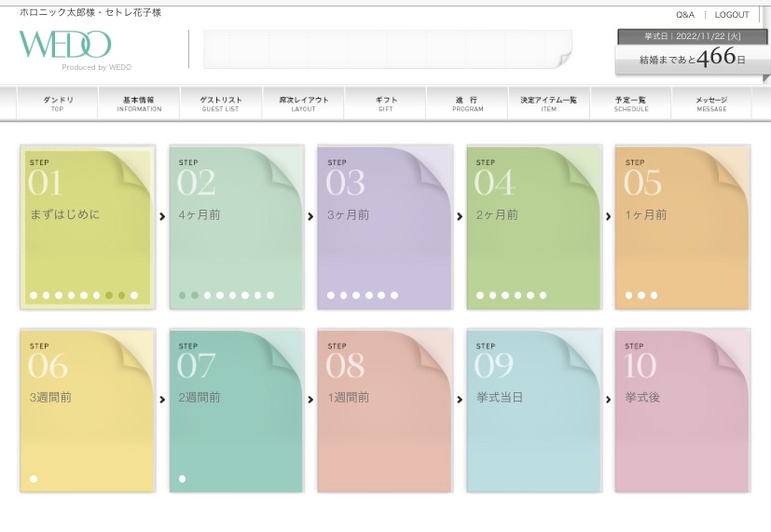Click the WEDO logo
Image resolution: width=771 pixels, height=532 pixels.
tap(65, 46)
